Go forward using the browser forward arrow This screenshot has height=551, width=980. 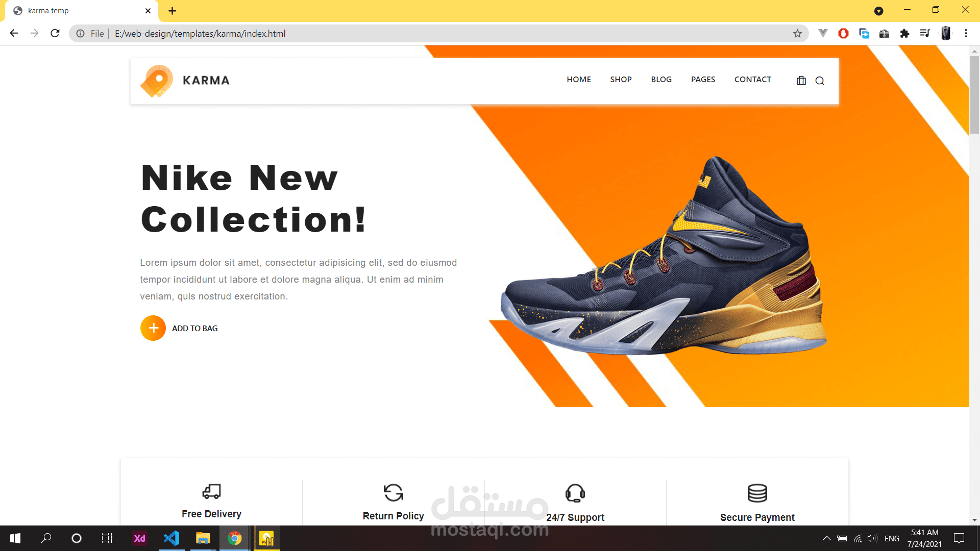pos(34,33)
